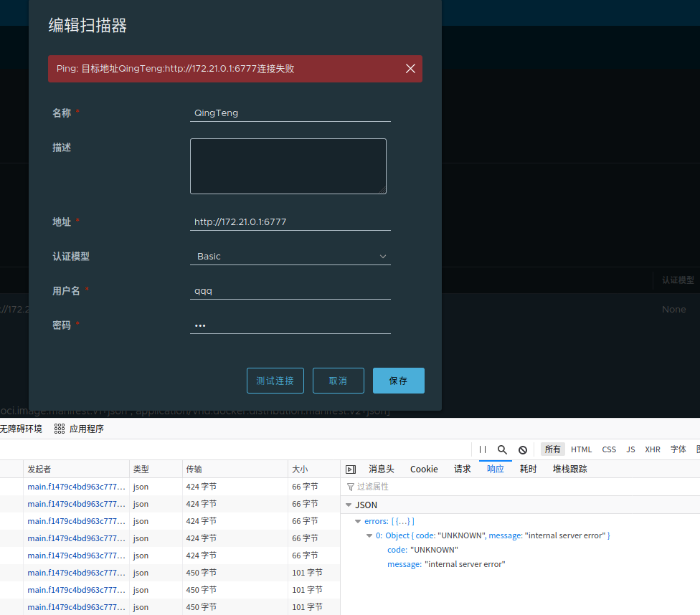Viewport: 700px width, 615px height.
Task: Open the 应用程序 grid icon
Action: click(59, 428)
